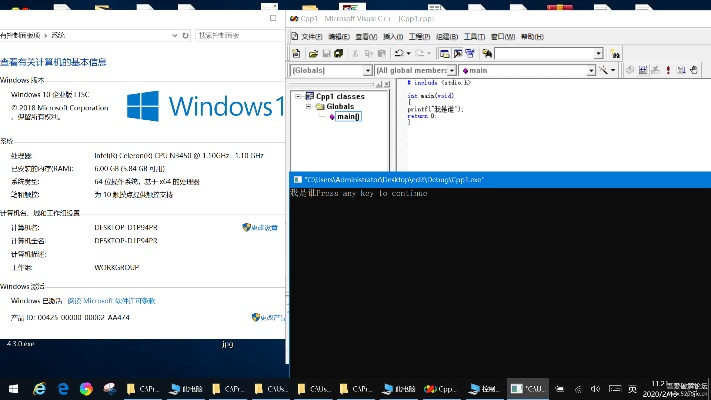Open the (Globals) class dropdown

[366, 71]
